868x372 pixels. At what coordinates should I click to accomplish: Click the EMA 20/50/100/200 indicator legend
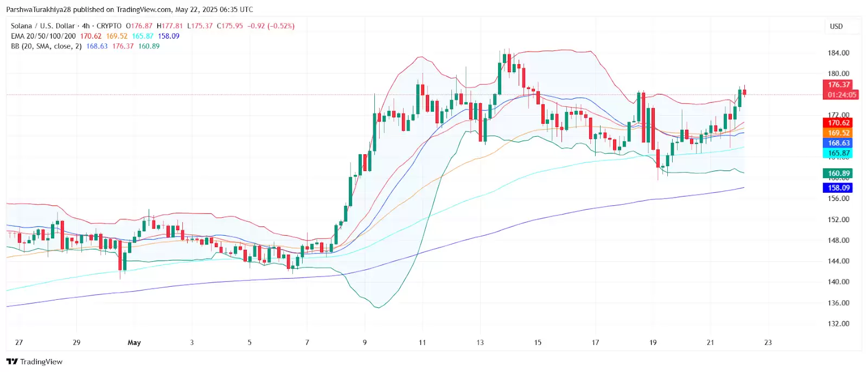point(43,36)
